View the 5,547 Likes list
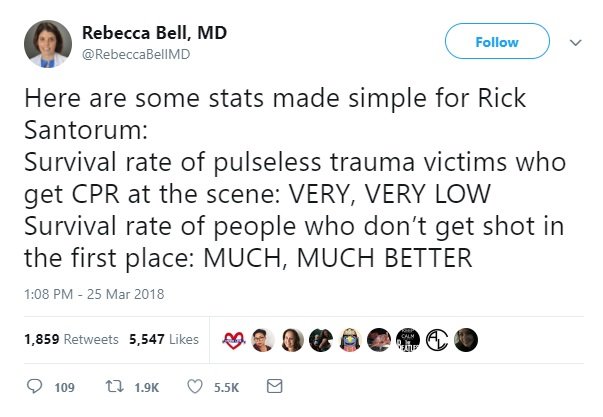The width and height of the screenshot is (603, 417). coord(163,339)
